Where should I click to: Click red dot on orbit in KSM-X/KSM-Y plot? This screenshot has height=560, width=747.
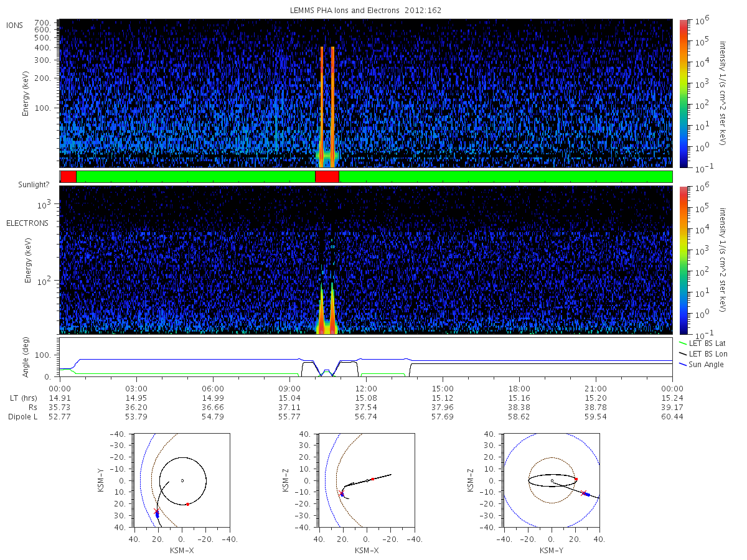click(187, 504)
